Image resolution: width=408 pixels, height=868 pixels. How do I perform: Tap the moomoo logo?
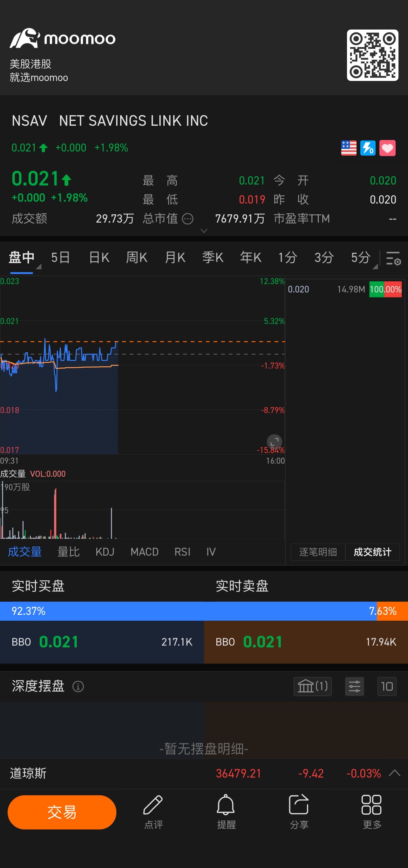coord(62,38)
